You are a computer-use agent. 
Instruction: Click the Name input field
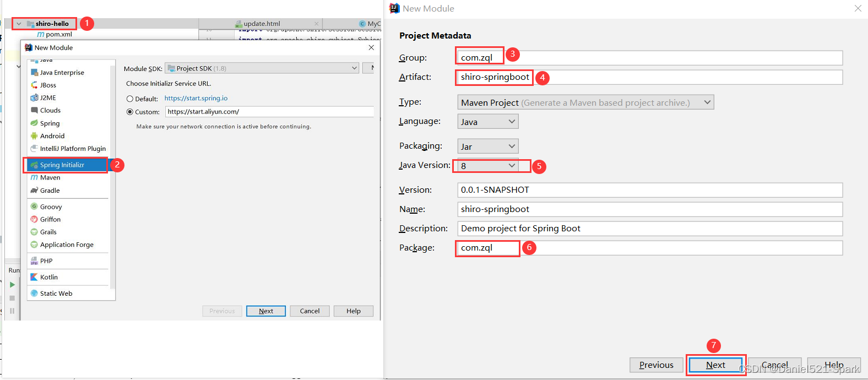point(650,209)
